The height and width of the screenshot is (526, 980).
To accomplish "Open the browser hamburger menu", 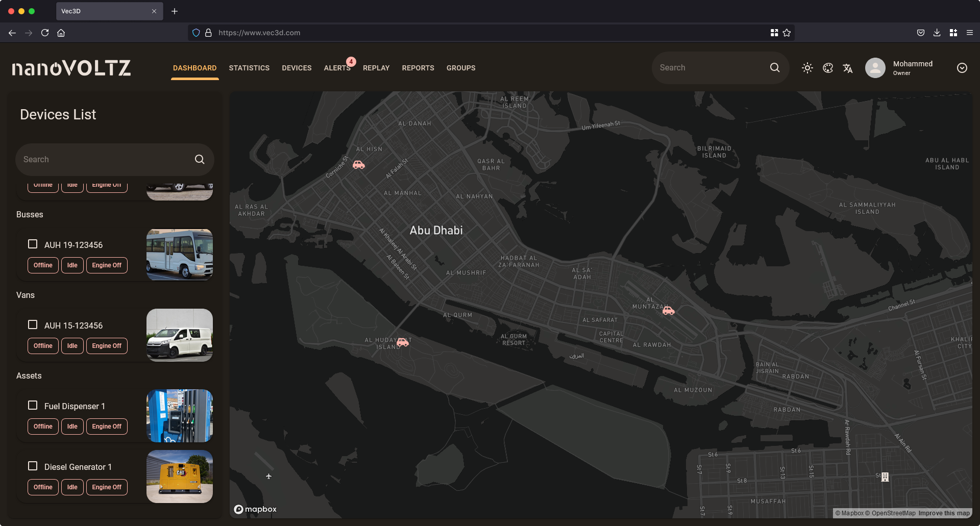I will click(969, 33).
